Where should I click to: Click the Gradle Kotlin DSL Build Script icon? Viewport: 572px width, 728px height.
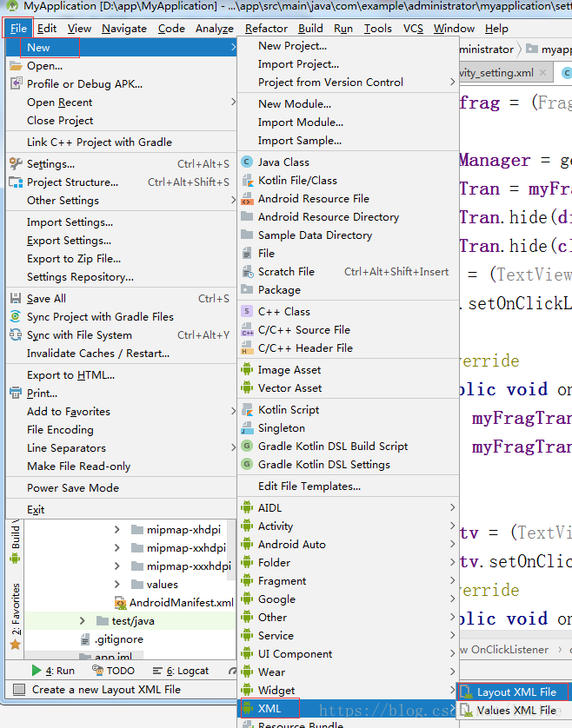[247, 447]
